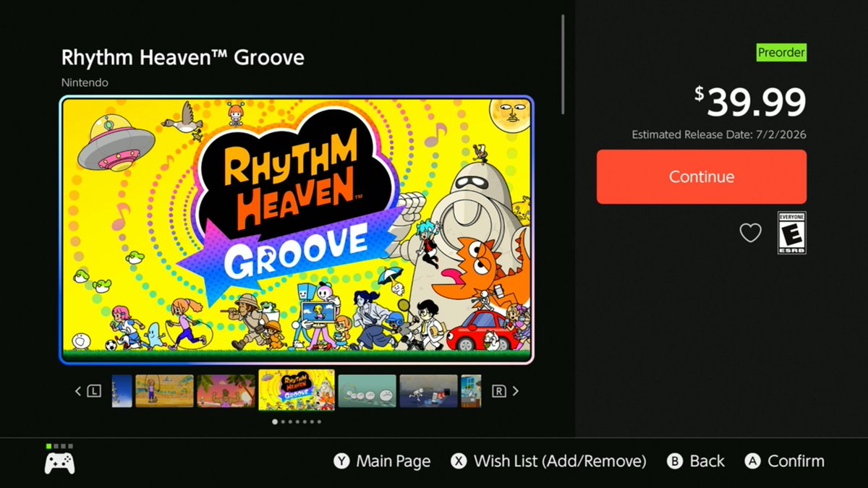Click the Rhythm Heaven Groove title
Viewport: 868px width, 488px height.
[183, 57]
